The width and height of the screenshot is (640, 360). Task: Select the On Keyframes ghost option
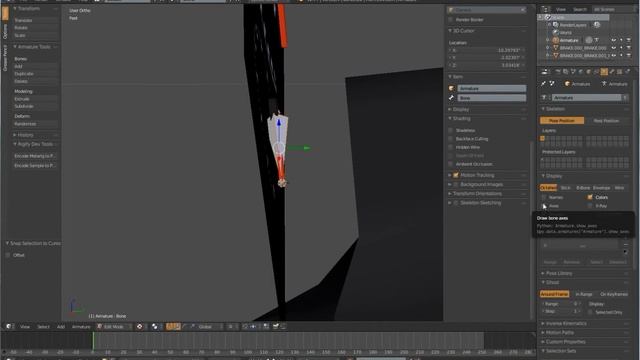(614, 294)
